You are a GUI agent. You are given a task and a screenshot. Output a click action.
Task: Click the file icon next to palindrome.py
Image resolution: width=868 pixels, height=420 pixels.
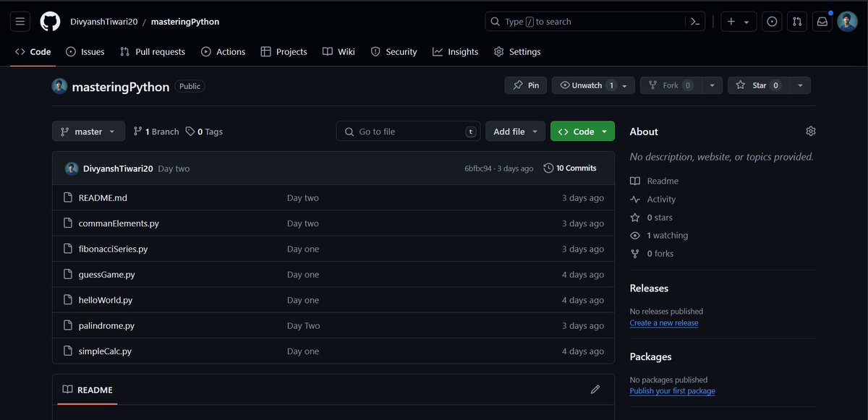[67, 326]
